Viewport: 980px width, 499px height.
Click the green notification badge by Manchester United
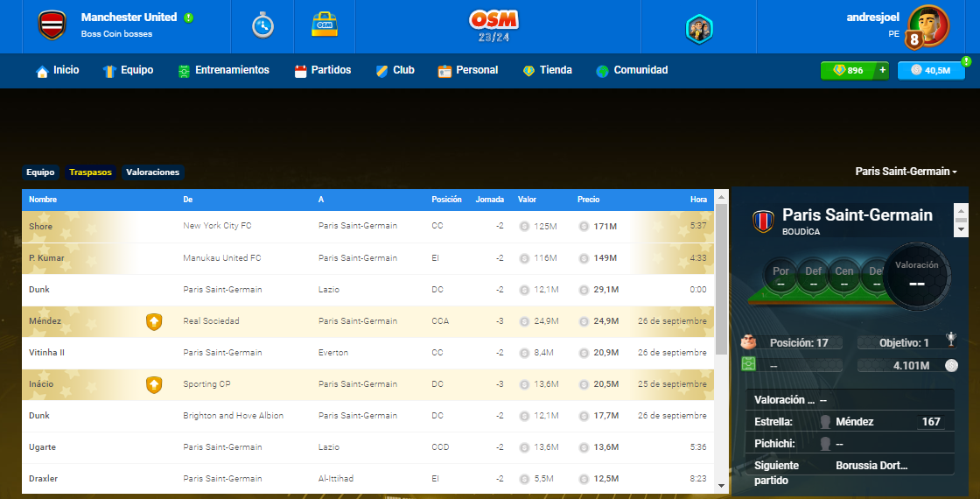tap(188, 18)
